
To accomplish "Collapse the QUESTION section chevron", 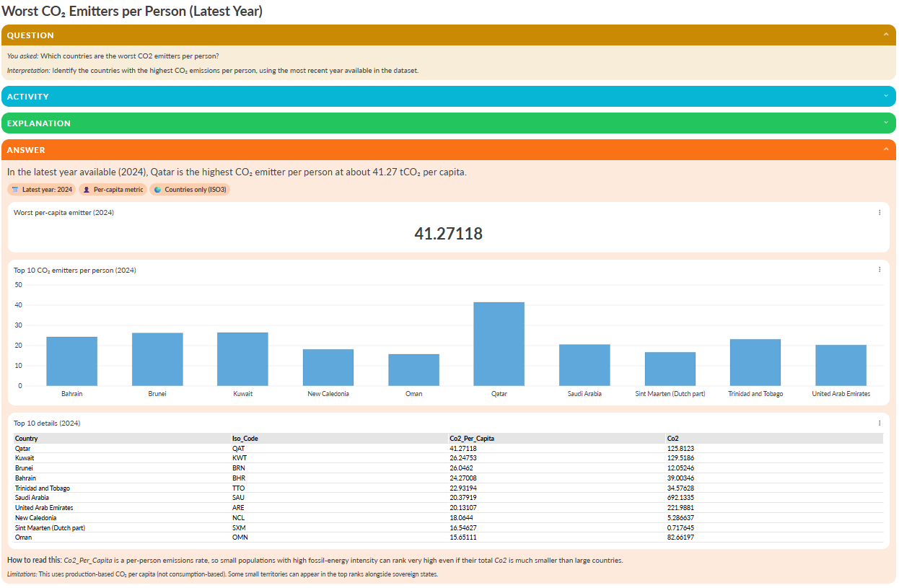I will [x=886, y=35].
